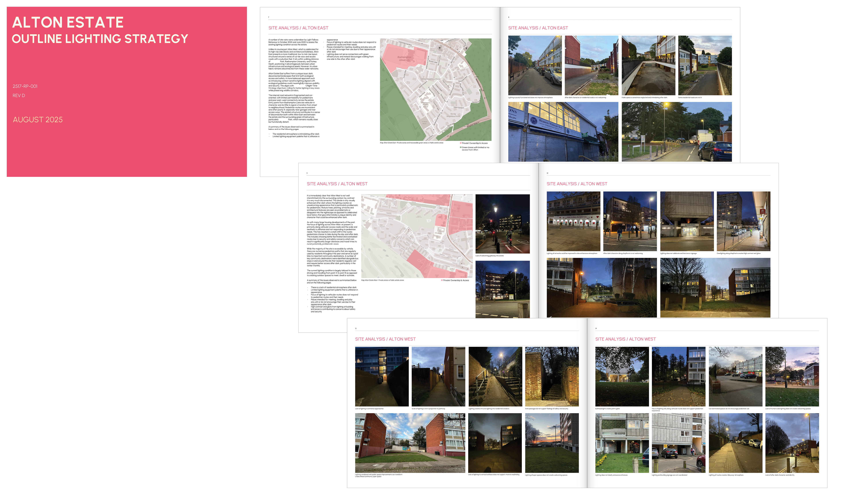
Task: Click caption "Some residential roads are not lit"
Action: click(x=690, y=97)
